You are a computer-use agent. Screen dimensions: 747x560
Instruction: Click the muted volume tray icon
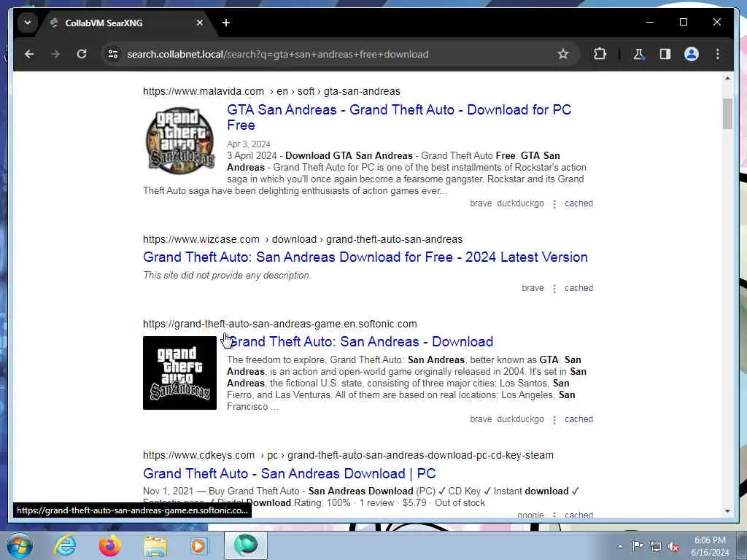coord(673,547)
